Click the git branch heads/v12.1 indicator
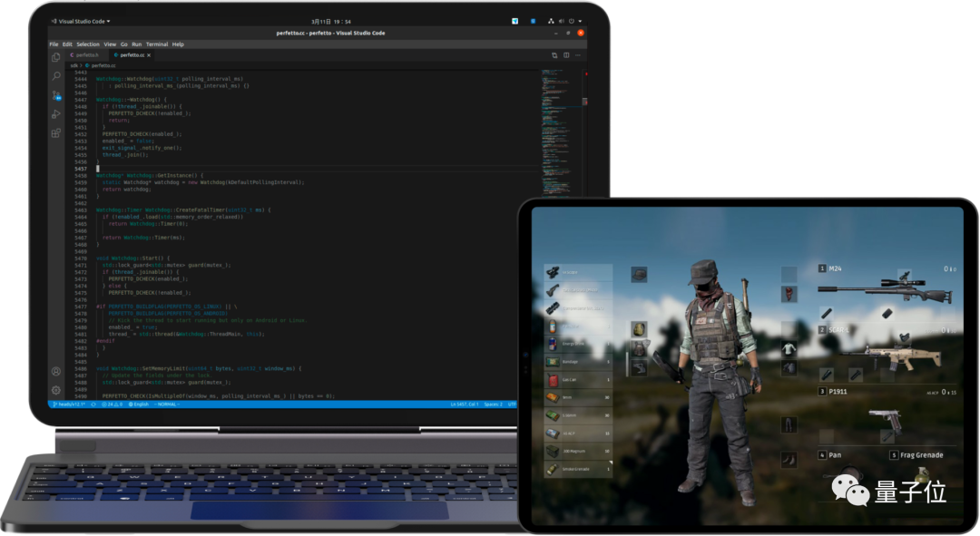 click(x=69, y=404)
